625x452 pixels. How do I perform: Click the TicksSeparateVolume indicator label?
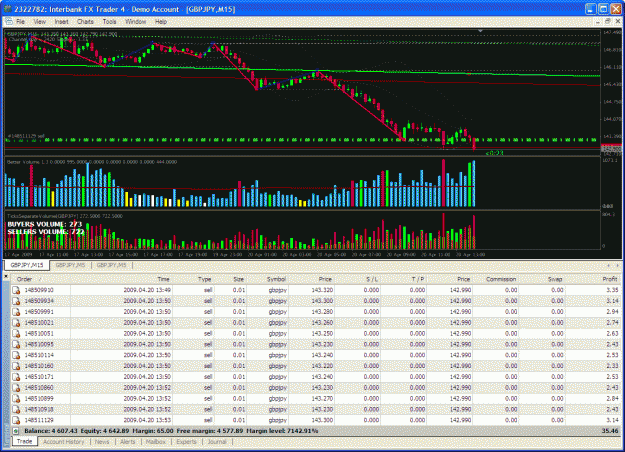point(64,216)
